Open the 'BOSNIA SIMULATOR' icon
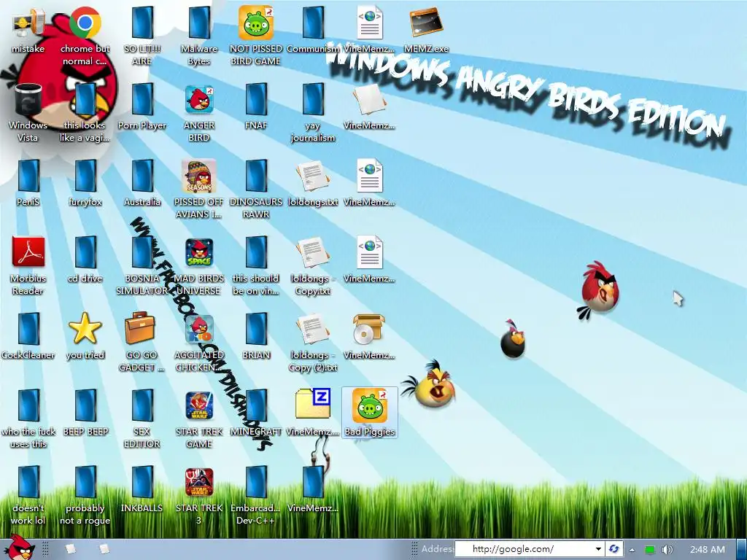 click(x=142, y=267)
